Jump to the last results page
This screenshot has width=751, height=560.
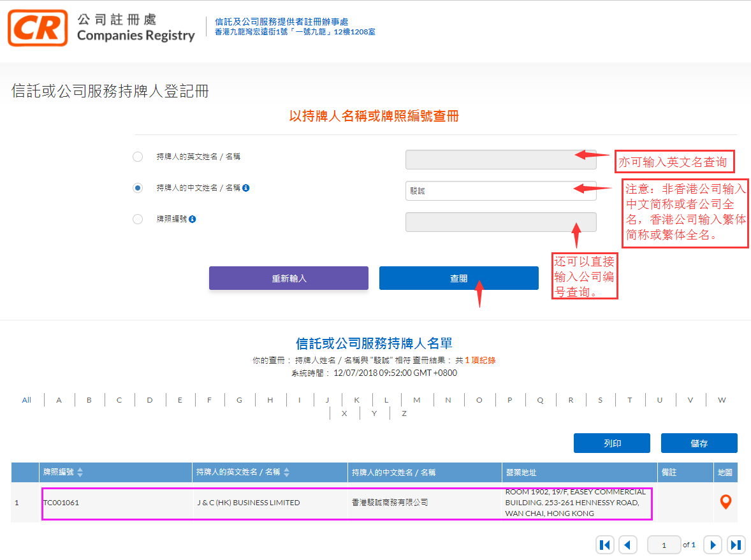pos(736,545)
